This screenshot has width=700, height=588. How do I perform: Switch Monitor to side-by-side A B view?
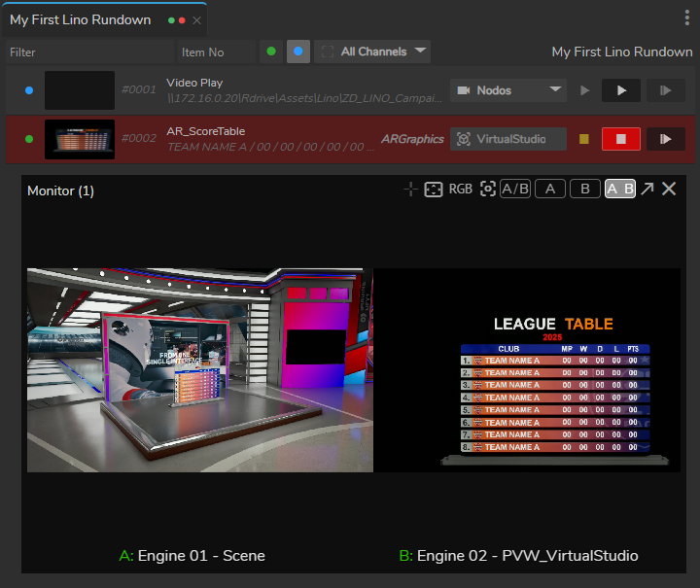pyautogui.click(x=620, y=190)
